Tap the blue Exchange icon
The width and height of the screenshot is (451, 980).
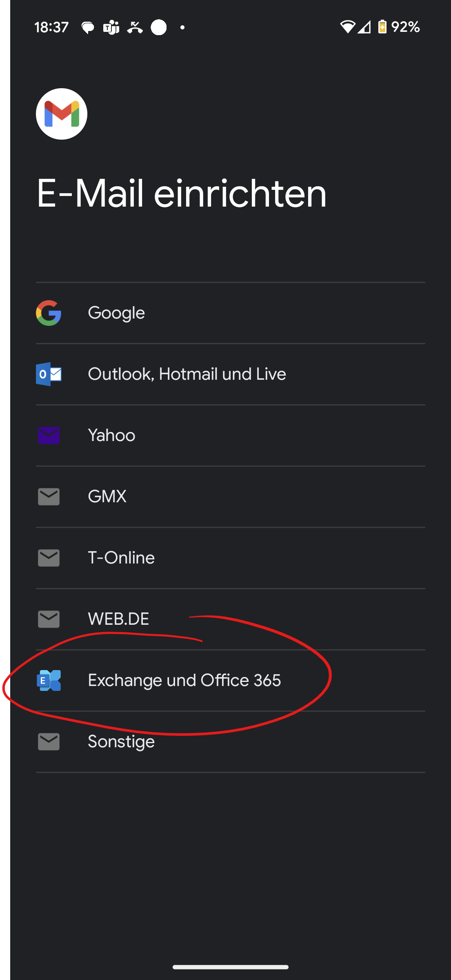[x=49, y=680]
